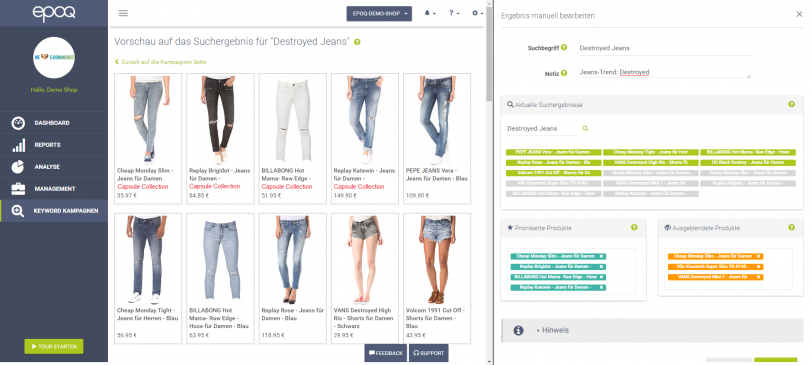Screen dimensions: 812x365
Task: Click the Hinweis info icon
Action: (518, 330)
